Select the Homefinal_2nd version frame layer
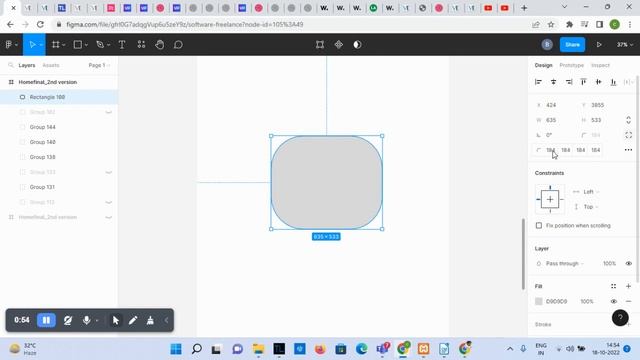The image size is (640, 360). pos(48,82)
